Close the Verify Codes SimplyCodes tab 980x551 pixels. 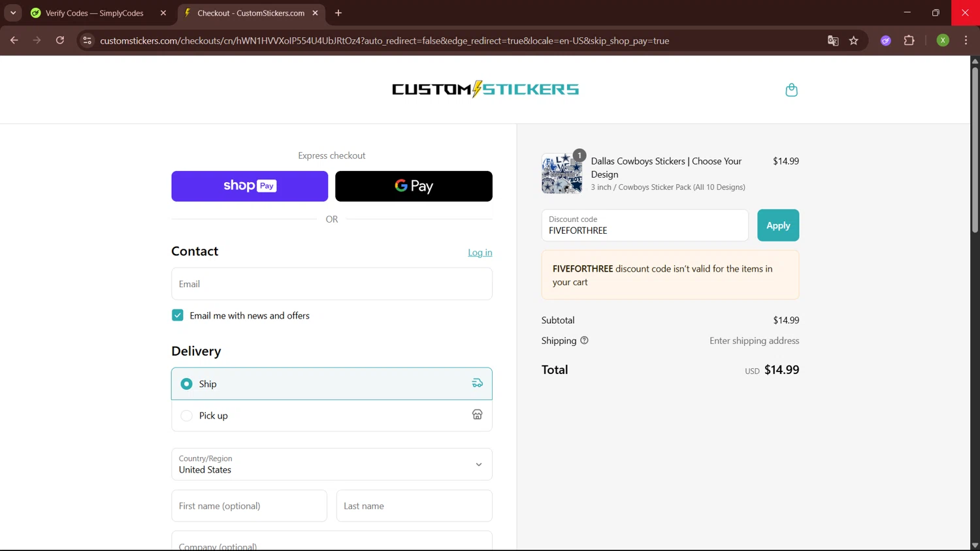163,13
